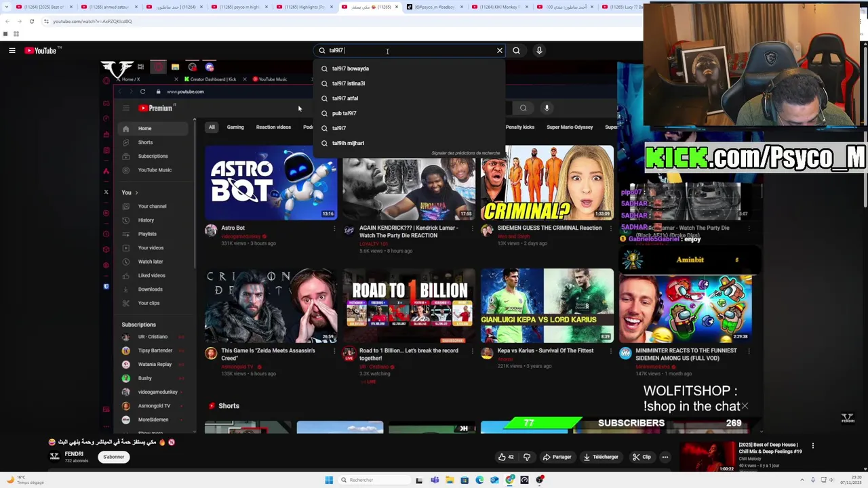The width and height of the screenshot is (868, 488).
Task: Open 'Sidemen Guess the Criminal' thumbnail
Action: coord(547,182)
